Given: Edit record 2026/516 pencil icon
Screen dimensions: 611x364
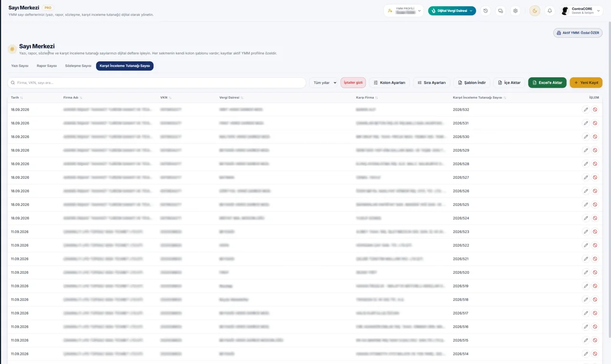Looking at the screenshot, I should coord(586,327).
